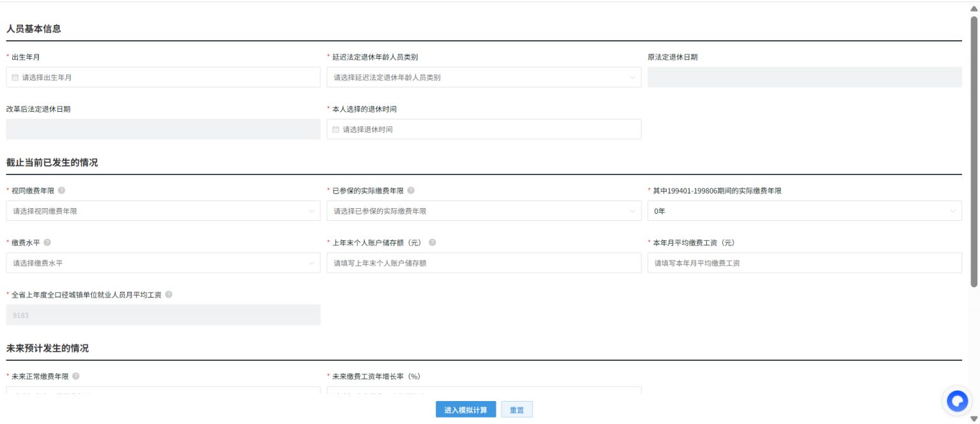Focus 本年月平均缴费工资 input field

point(805,263)
